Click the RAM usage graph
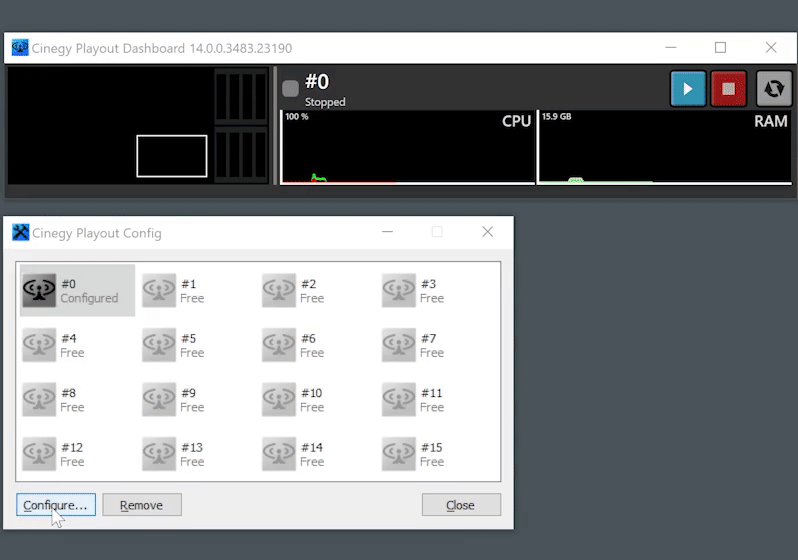 click(665, 148)
